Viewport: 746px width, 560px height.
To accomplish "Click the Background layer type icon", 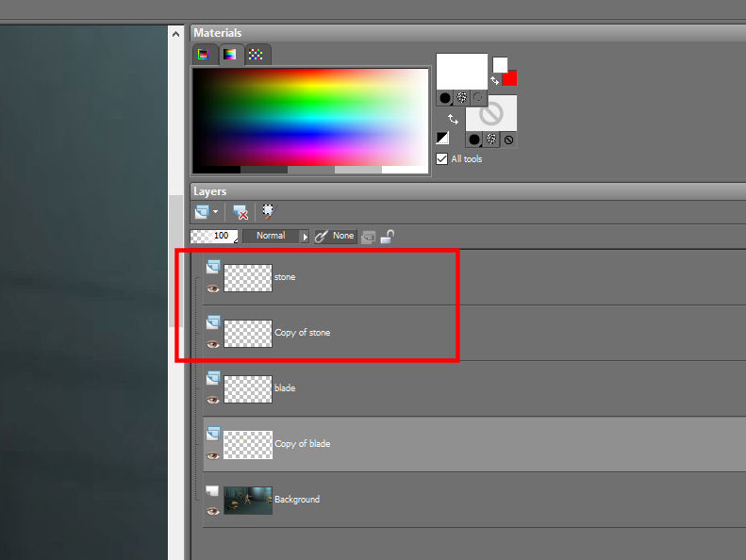I will (x=212, y=490).
